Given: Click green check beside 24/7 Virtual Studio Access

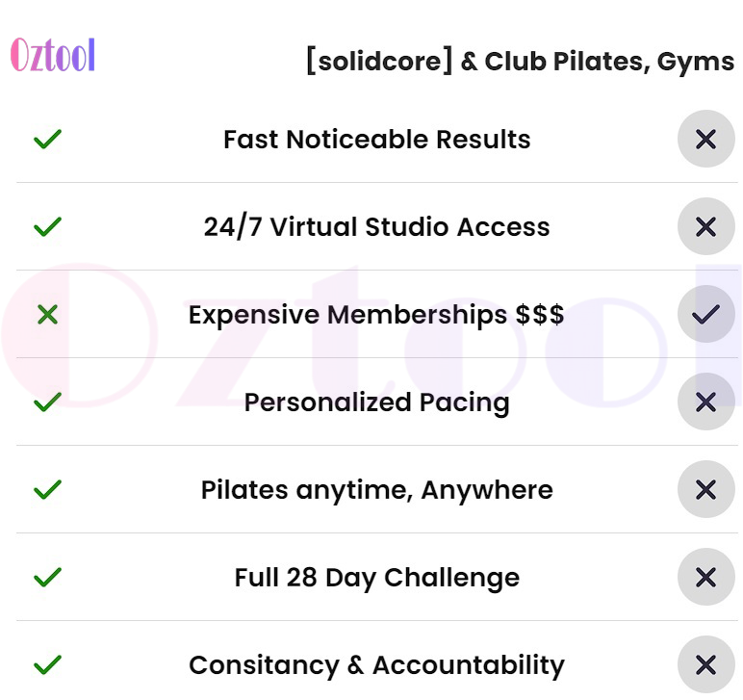Looking at the screenshot, I should [x=47, y=226].
